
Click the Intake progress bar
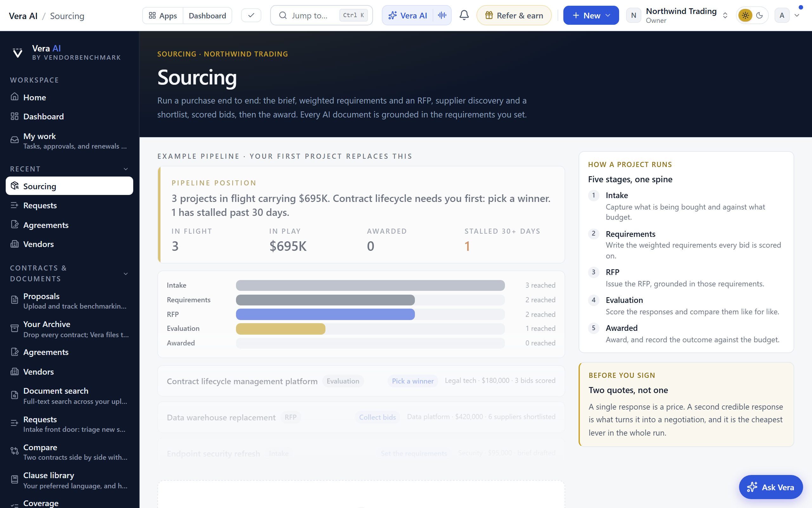coord(370,285)
